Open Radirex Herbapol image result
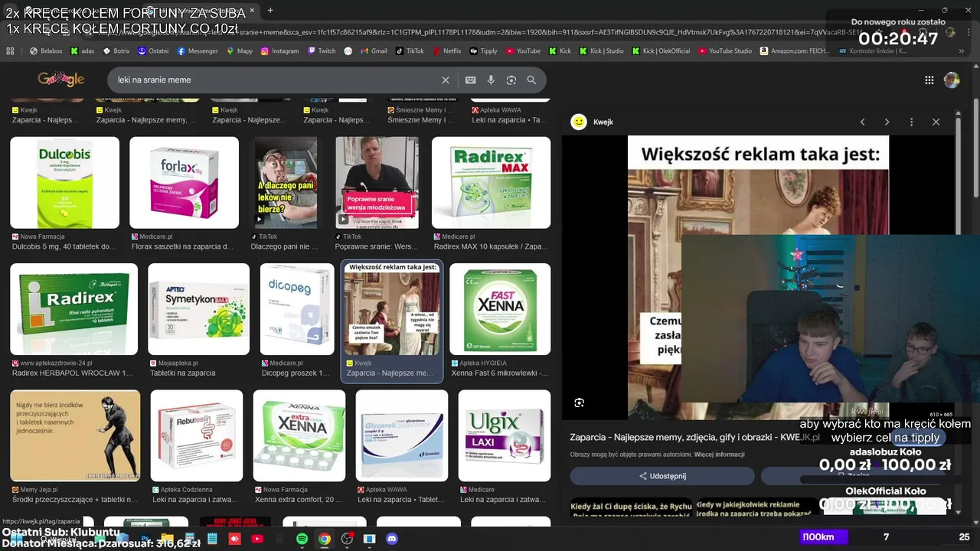 click(73, 309)
